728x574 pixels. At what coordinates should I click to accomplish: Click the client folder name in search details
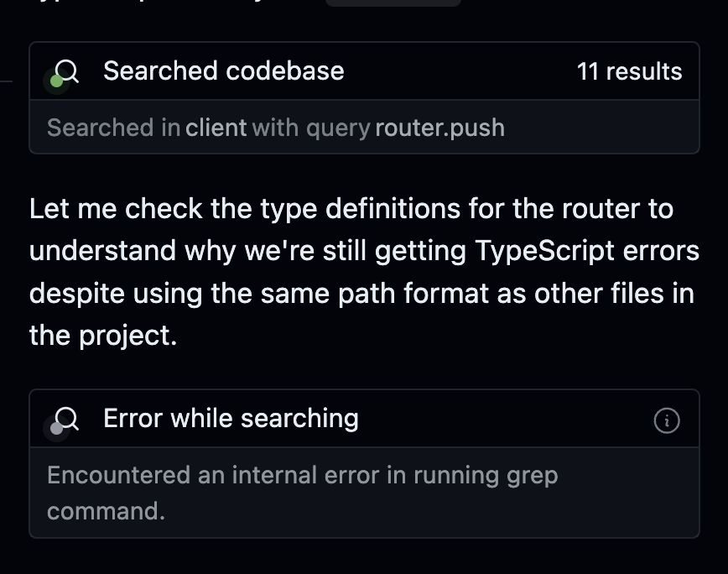click(216, 128)
